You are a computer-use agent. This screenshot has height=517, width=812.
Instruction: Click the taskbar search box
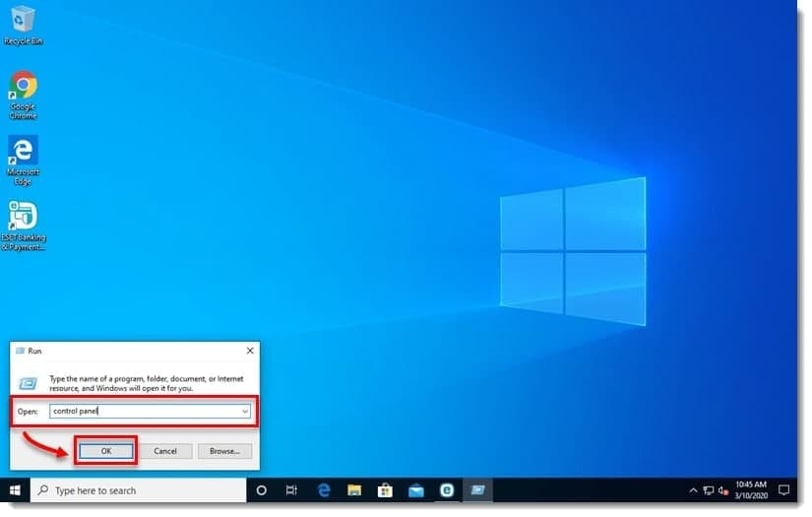click(x=138, y=489)
